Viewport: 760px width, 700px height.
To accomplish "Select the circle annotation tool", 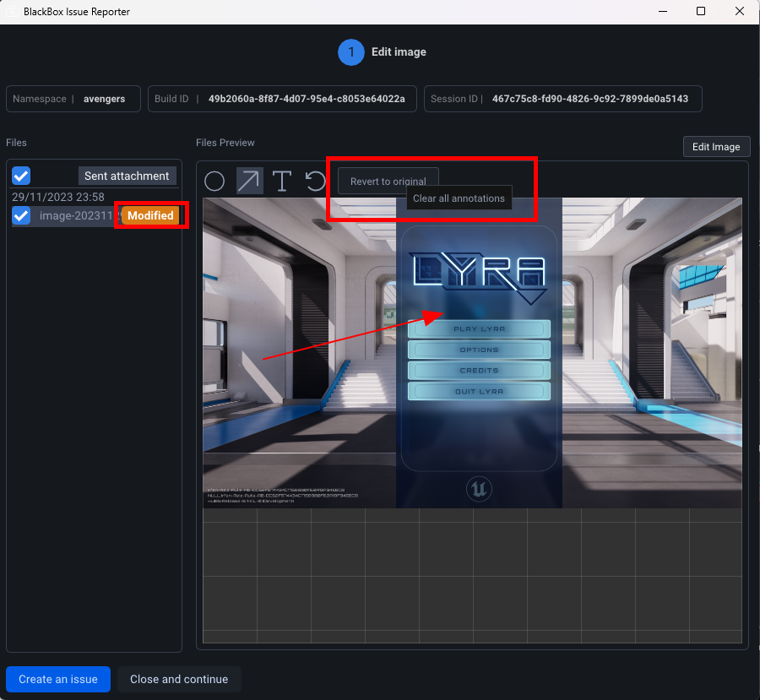I will (214, 182).
